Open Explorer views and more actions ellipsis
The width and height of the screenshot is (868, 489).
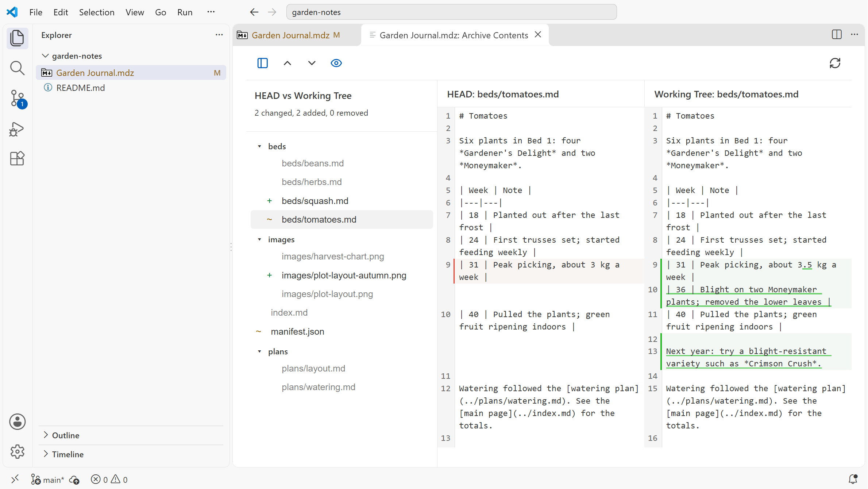[x=219, y=35]
